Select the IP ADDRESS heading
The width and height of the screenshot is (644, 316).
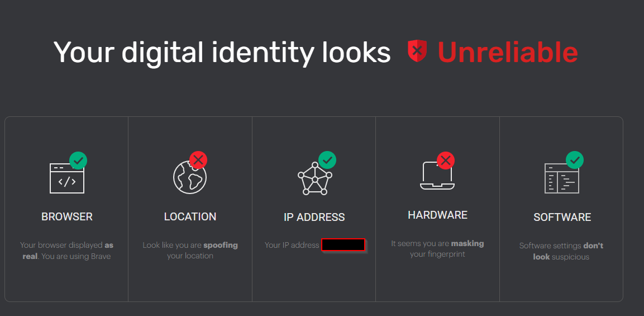click(314, 217)
